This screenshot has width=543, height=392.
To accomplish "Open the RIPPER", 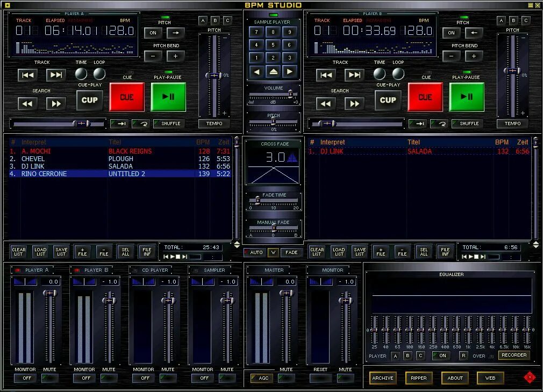I will coord(419,378).
